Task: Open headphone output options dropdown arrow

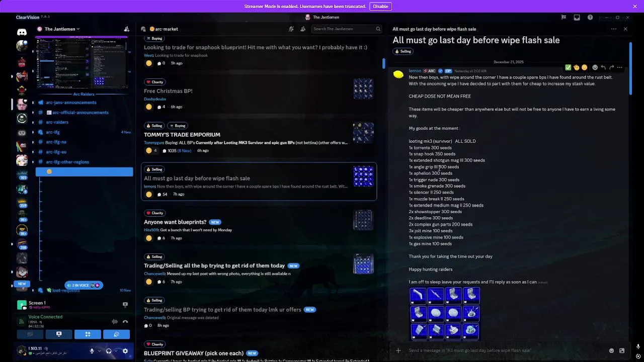Action: (116, 351)
